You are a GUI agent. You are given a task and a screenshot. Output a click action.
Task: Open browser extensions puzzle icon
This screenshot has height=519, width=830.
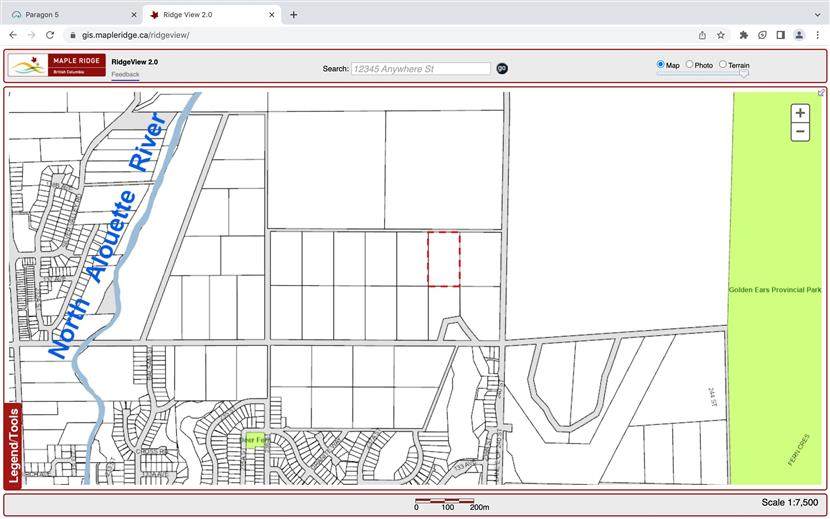743,34
